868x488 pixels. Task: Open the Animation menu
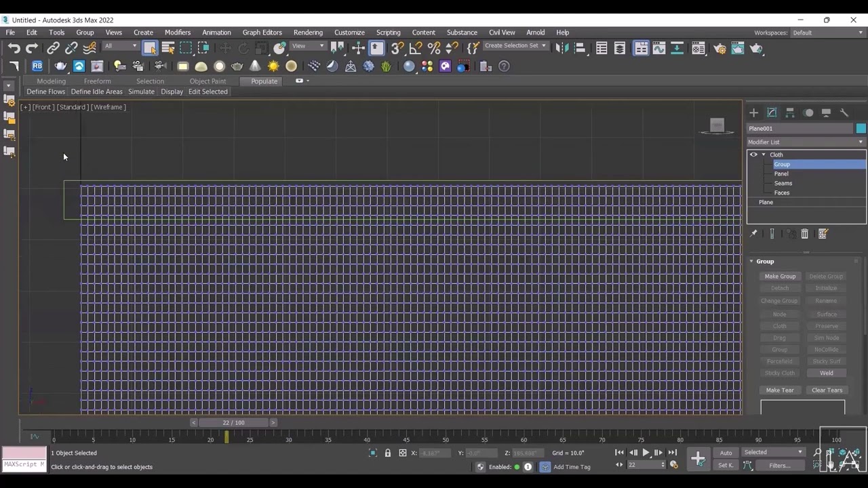(x=216, y=33)
